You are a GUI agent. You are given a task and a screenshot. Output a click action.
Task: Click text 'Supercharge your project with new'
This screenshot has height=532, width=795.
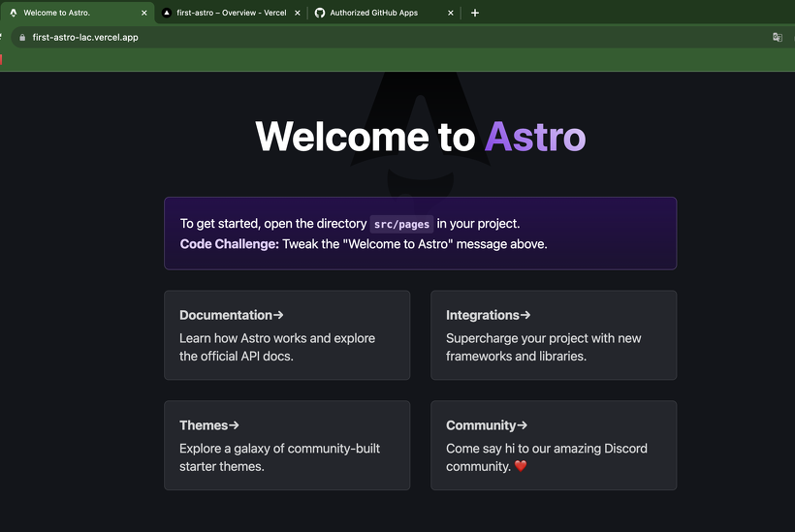click(x=544, y=338)
